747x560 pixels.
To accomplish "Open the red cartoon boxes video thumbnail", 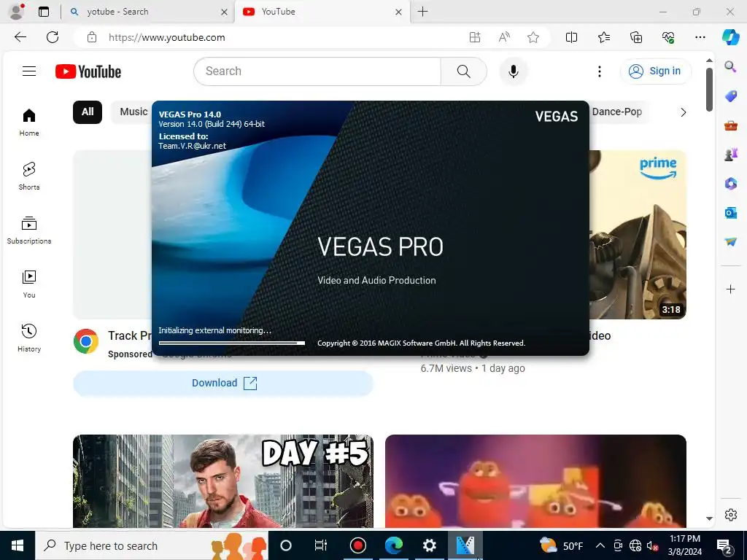I will 535,481.
